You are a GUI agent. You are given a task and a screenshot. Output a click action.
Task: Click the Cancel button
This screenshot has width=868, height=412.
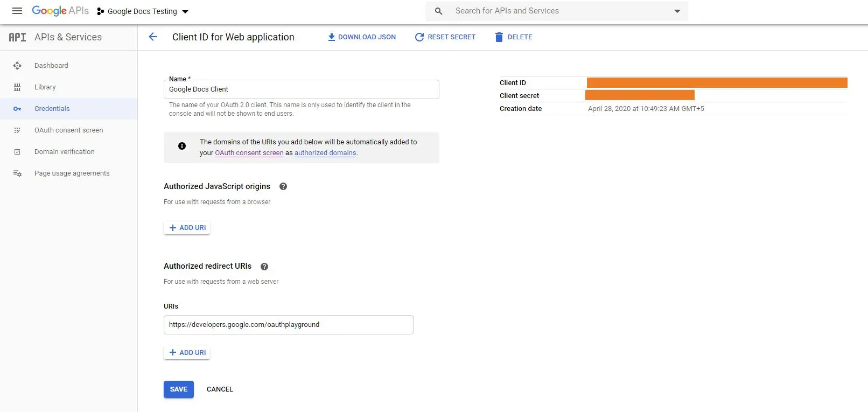click(x=220, y=389)
